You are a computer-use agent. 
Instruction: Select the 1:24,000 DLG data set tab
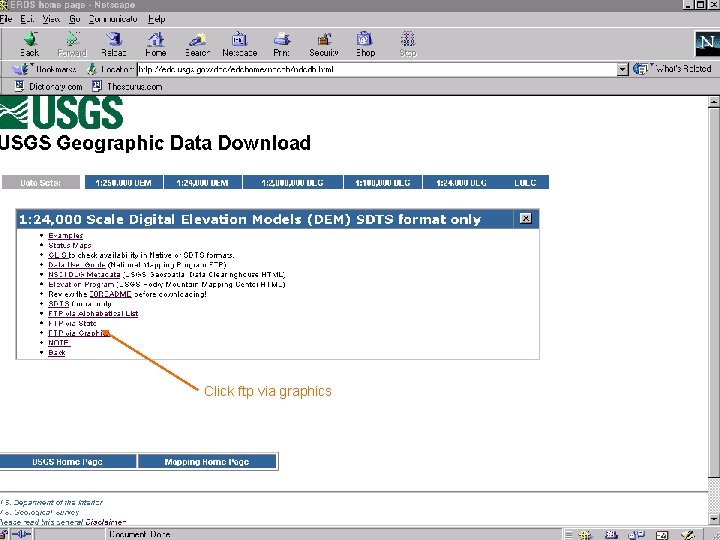tap(461, 182)
